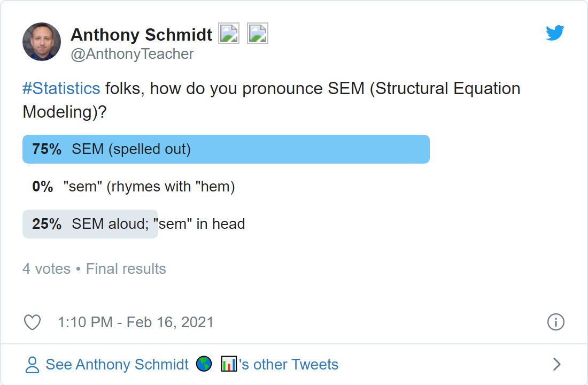588x385 pixels.
Task: Open the #Statistics hashtag
Action: (x=61, y=89)
